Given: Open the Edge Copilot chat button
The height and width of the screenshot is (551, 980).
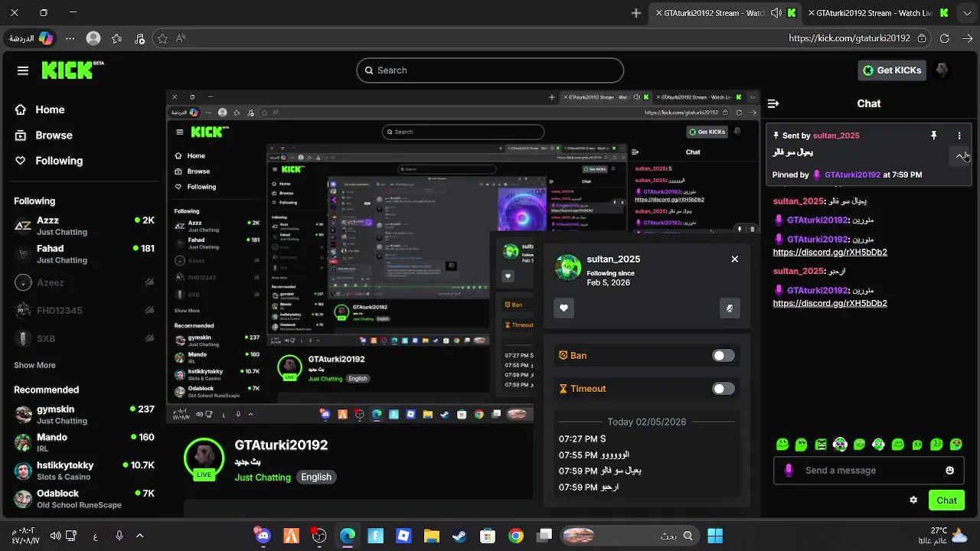Looking at the screenshot, I should tap(31, 38).
